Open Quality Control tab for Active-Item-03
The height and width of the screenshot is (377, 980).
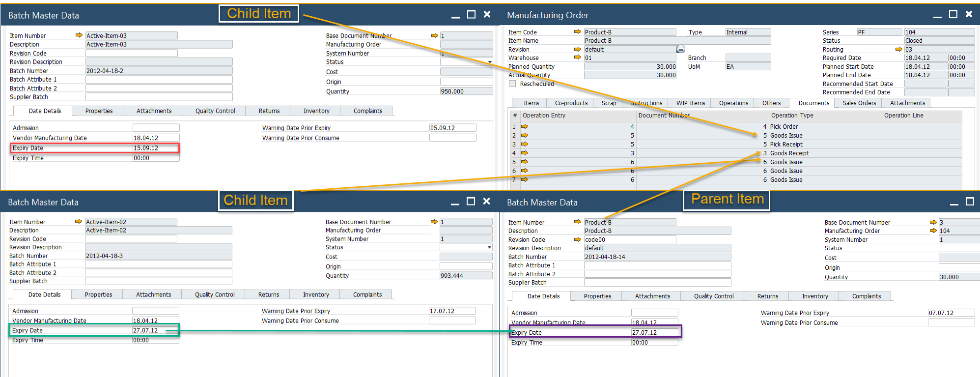pos(215,111)
